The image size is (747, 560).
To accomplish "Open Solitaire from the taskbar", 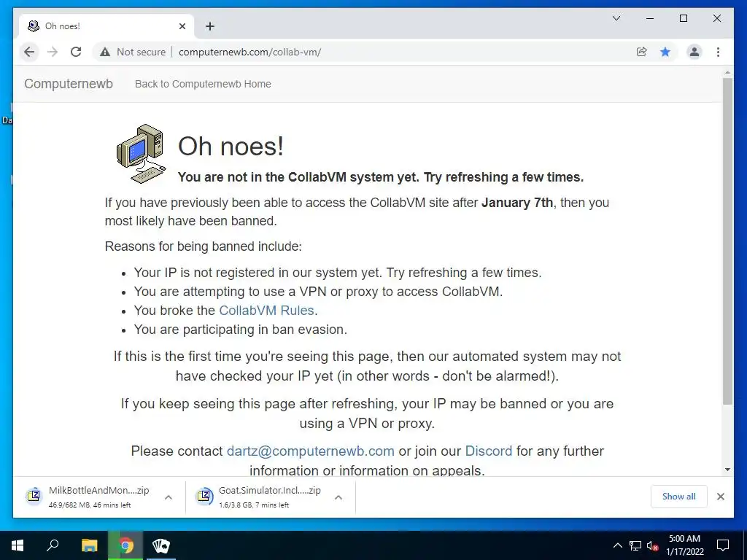I will coord(161,545).
